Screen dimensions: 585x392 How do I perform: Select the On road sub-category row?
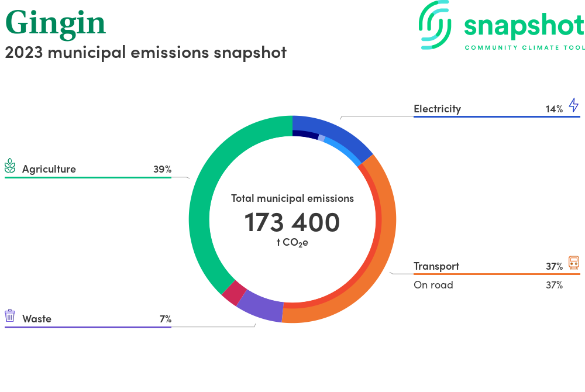point(433,285)
